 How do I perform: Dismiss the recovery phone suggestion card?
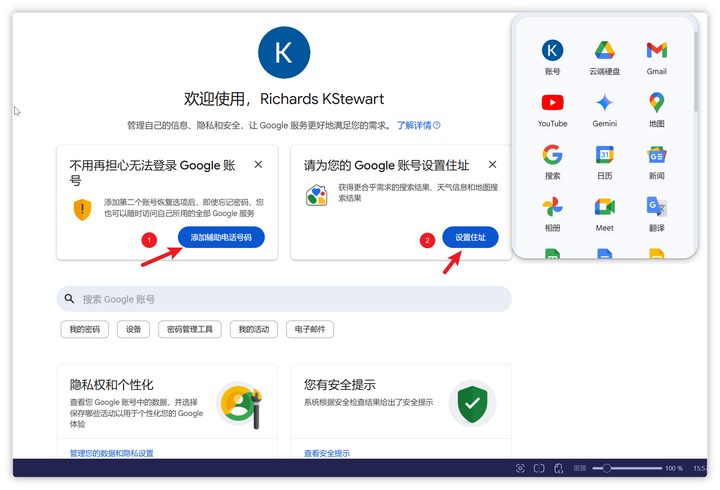(258, 165)
